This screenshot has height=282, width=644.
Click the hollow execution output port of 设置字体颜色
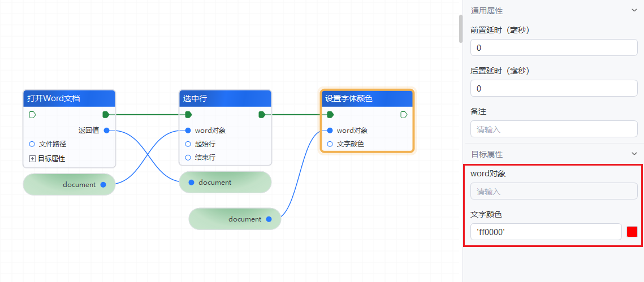(x=404, y=115)
